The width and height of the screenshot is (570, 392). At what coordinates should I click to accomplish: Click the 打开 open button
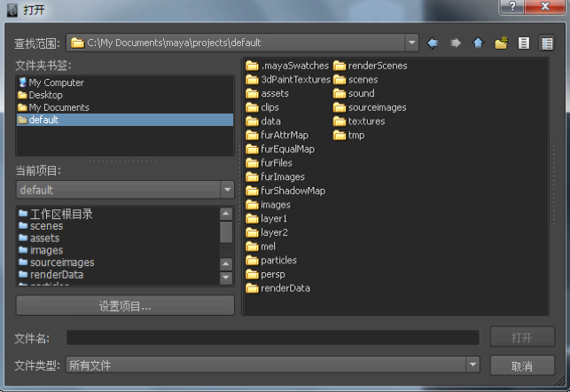point(522,337)
